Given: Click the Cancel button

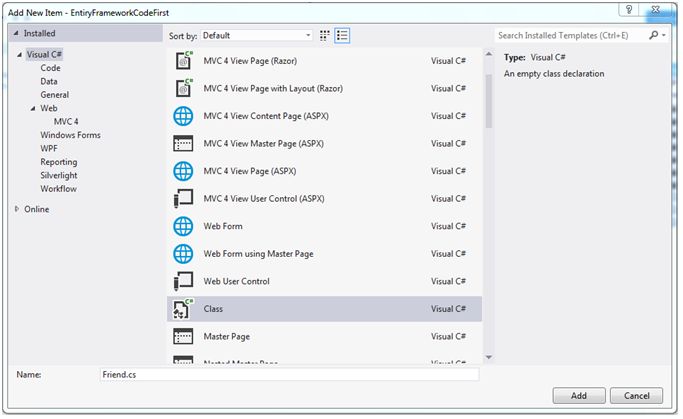Looking at the screenshot, I should point(636,396).
